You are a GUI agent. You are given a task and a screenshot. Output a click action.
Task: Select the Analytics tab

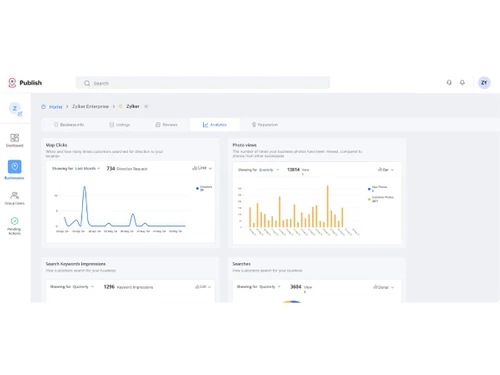coord(215,125)
